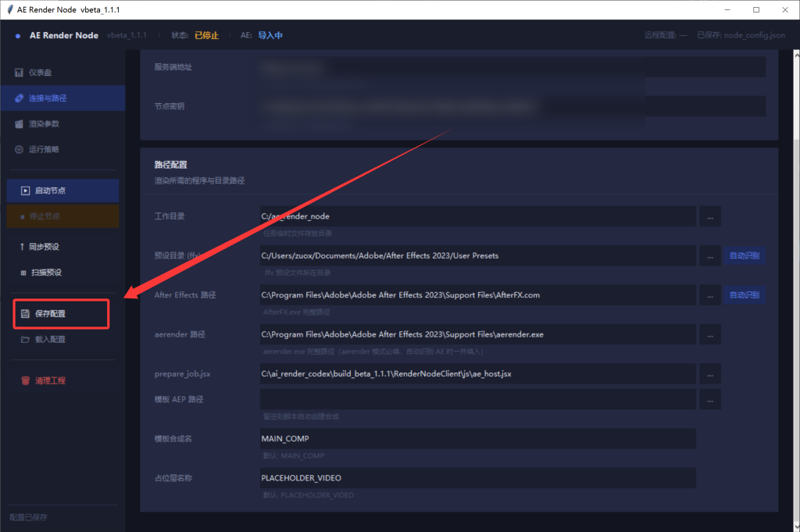Browse for the aerender.exe path
The height and width of the screenshot is (532, 800).
[x=709, y=334]
